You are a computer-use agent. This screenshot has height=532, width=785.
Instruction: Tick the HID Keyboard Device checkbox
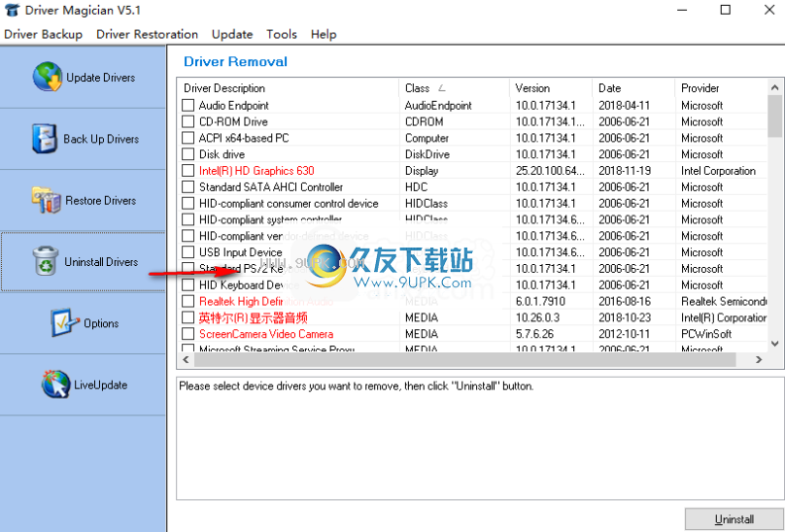point(188,284)
